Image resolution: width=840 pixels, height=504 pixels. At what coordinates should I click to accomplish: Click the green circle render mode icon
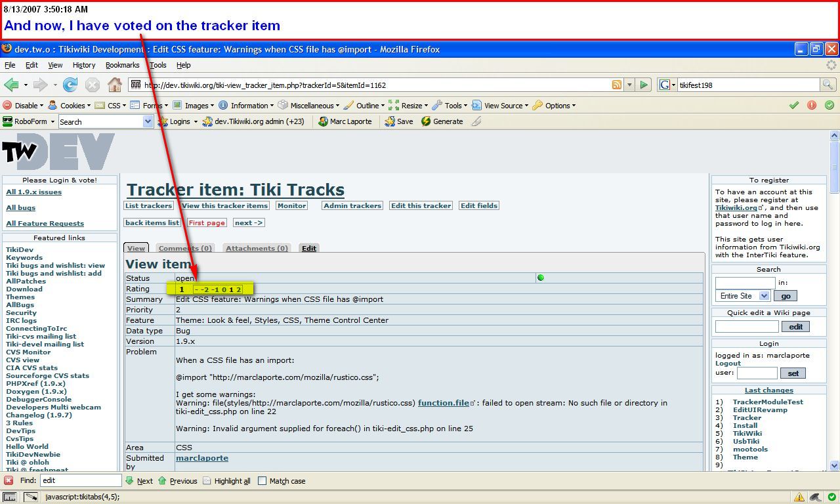click(829, 105)
